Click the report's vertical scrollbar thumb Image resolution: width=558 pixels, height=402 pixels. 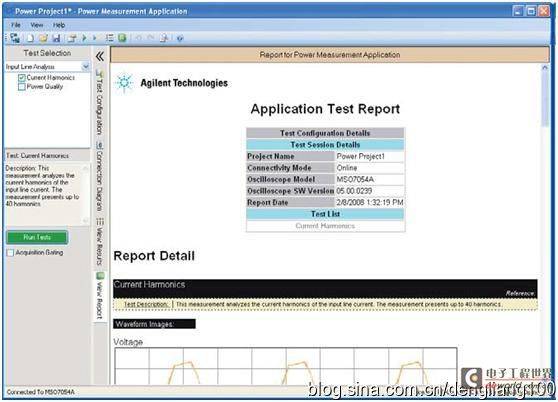[x=545, y=100]
